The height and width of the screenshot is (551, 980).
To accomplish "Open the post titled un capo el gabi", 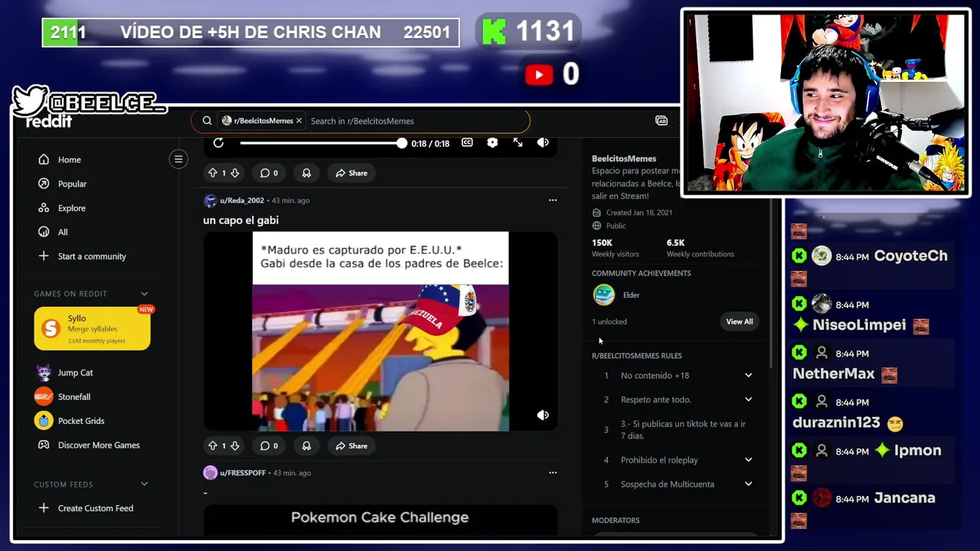I will [241, 220].
